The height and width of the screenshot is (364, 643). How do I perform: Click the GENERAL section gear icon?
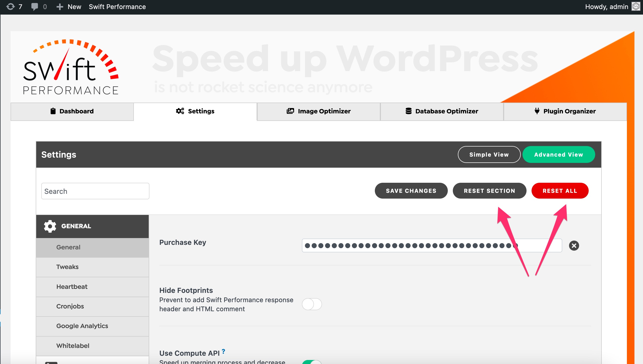tap(50, 226)
